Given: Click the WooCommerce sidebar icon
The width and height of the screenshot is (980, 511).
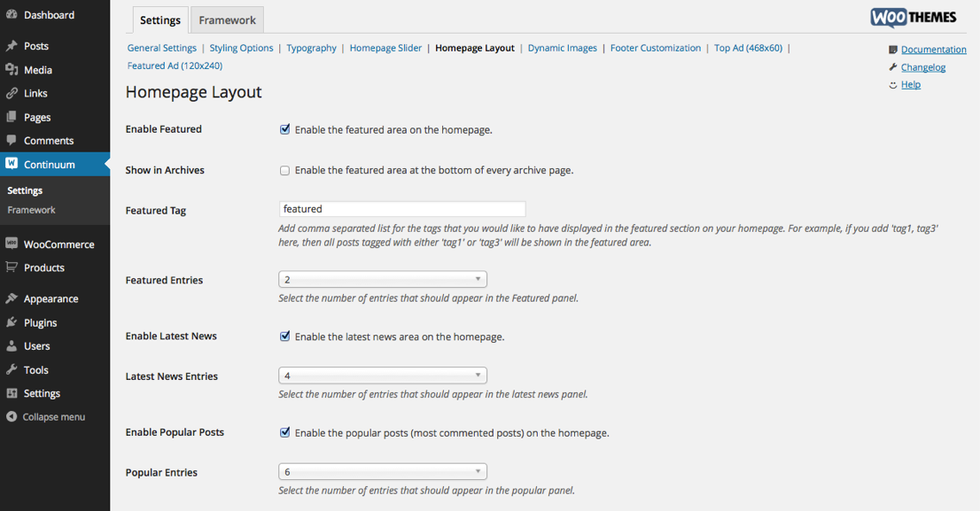Looking at the screenshot, I should [12, 244].
